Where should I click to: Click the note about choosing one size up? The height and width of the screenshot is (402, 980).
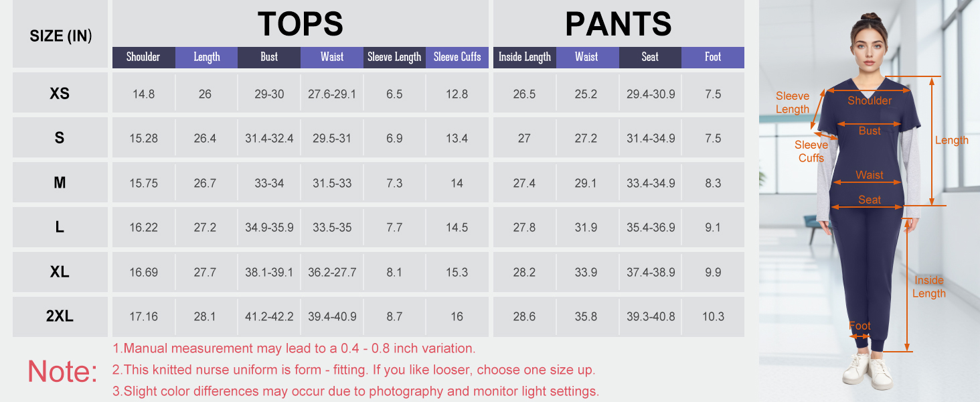(353, 370)
